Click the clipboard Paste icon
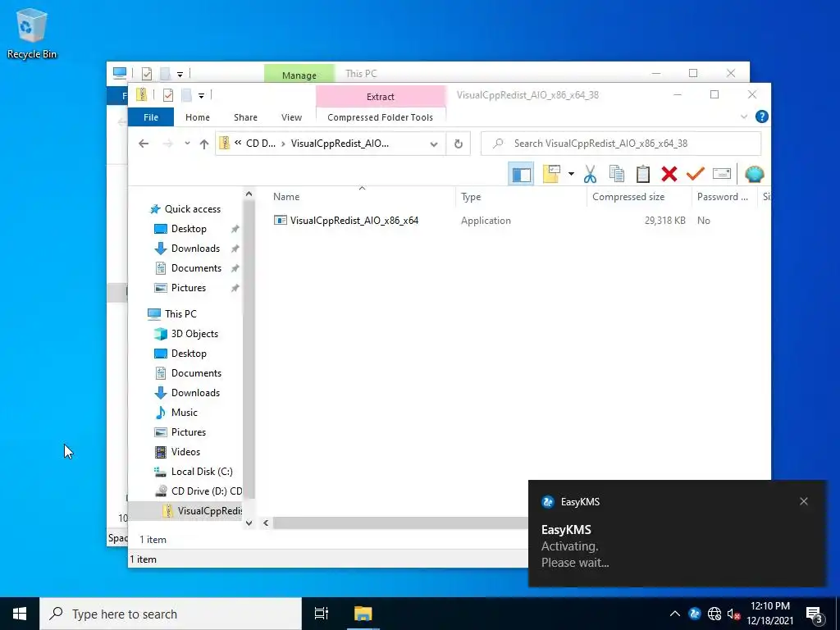The image size is (840, 630). pyautogui.click(x=643, y=174)
